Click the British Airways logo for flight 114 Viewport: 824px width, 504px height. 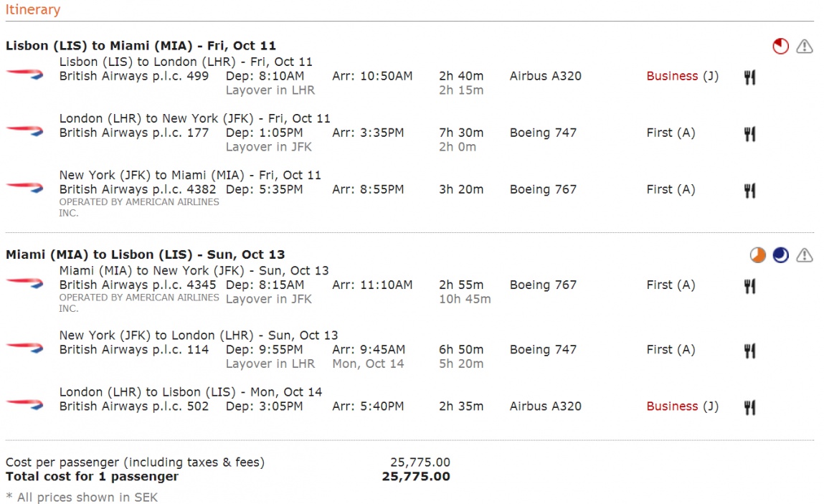point(24,347)
